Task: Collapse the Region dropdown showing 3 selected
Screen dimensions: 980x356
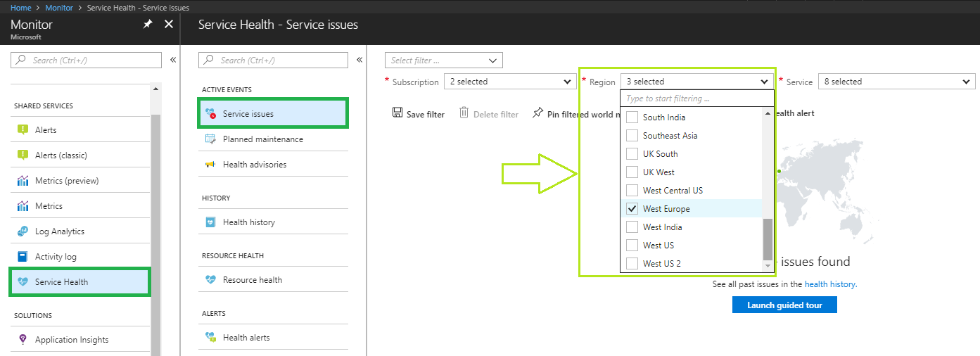Action: pos(697,82)
